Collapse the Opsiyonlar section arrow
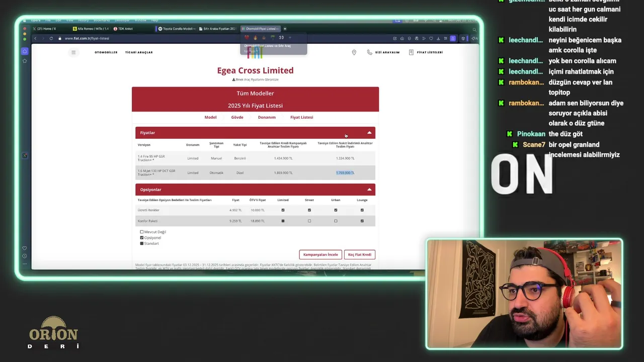Image resolution: width=644 pixels, height=362 pixels. (369, 190)
